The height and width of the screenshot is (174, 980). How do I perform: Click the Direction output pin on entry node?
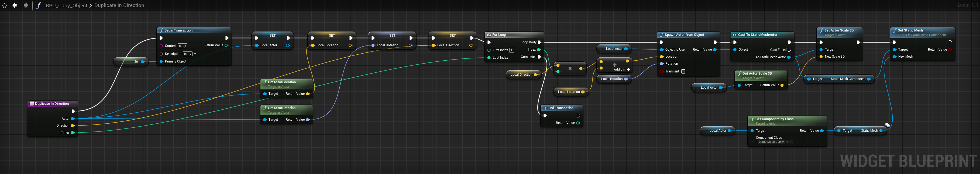tap(73, 125)
